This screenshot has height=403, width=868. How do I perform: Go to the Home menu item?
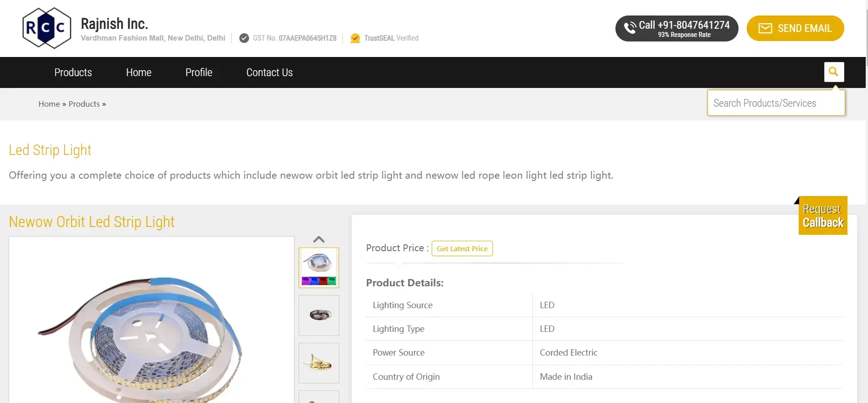pos(139,72)
